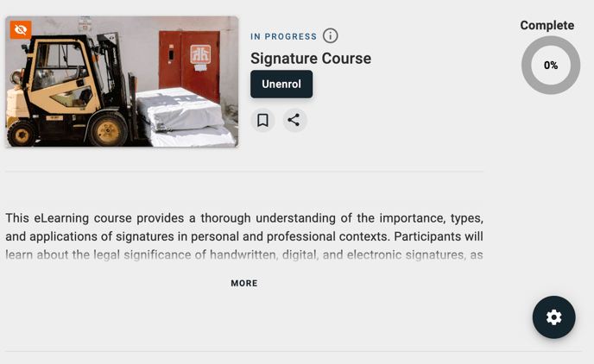Share the Signature Course

click(294, 120)
